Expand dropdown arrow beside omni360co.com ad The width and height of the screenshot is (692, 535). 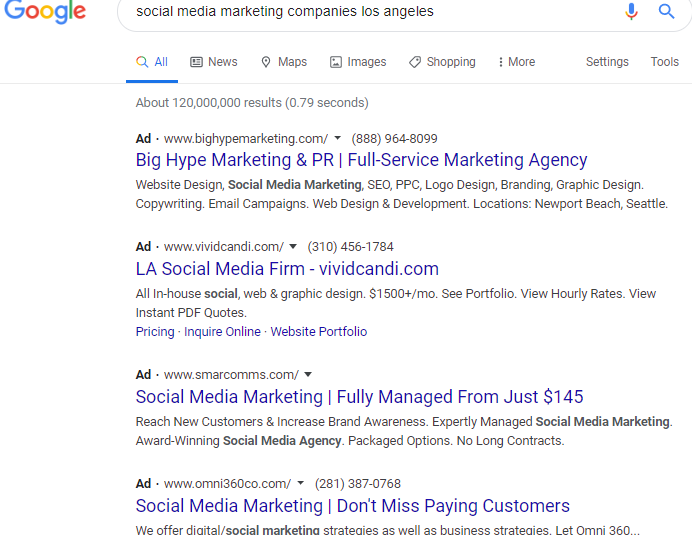301,483
